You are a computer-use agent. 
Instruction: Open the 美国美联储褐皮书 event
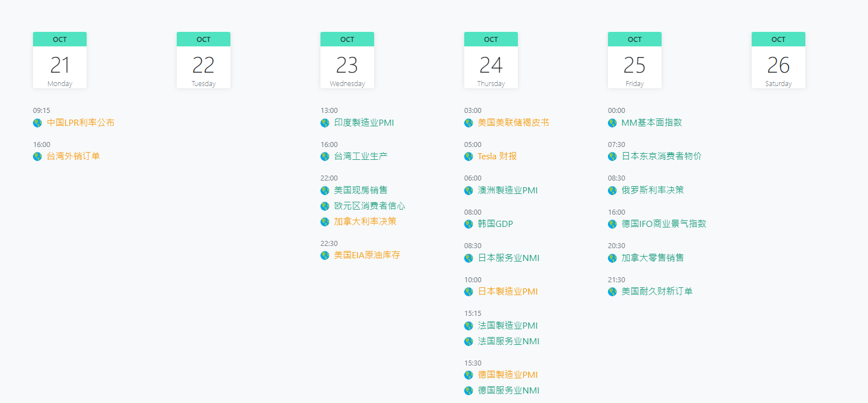[513, 122]
